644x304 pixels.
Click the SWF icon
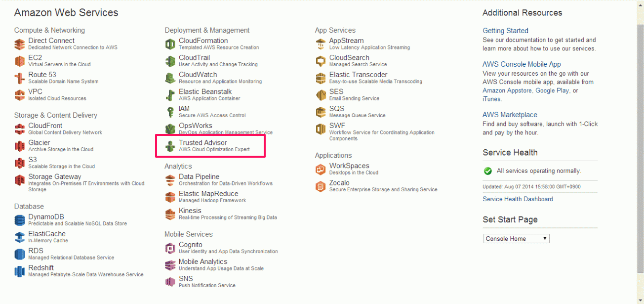click(321, 129)
